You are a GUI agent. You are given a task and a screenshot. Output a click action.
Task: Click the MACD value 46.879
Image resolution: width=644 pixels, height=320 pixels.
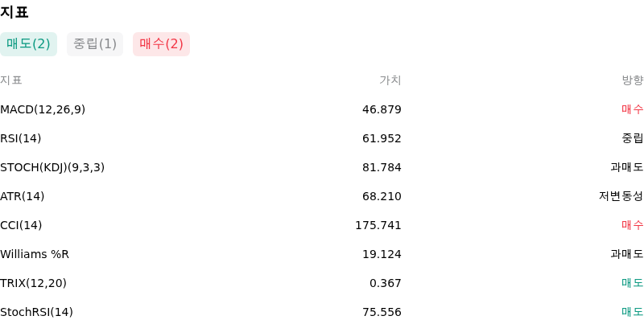click(x=382, y=109)
